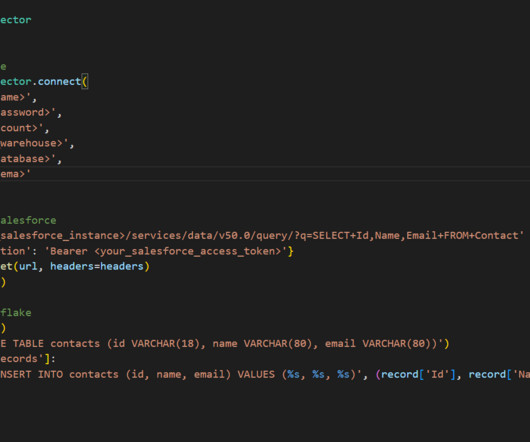Click the 'assword>' code line
This screenshot has height=442, width=530.
31,113
